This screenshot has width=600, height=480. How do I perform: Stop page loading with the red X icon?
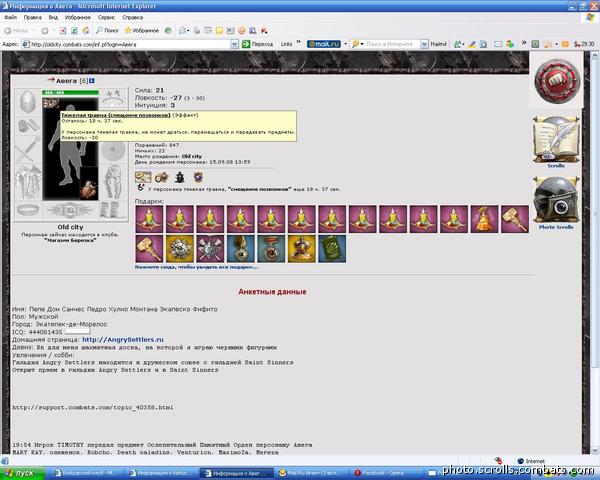pos(63,31)
